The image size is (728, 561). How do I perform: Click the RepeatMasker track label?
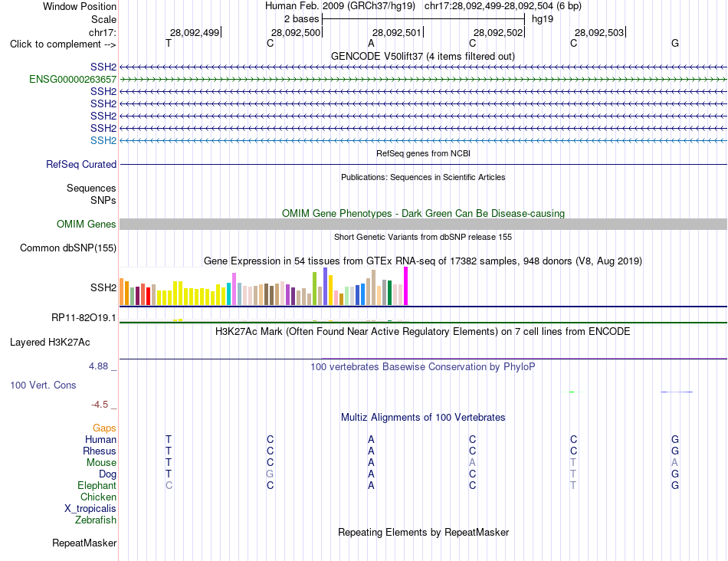84,543
